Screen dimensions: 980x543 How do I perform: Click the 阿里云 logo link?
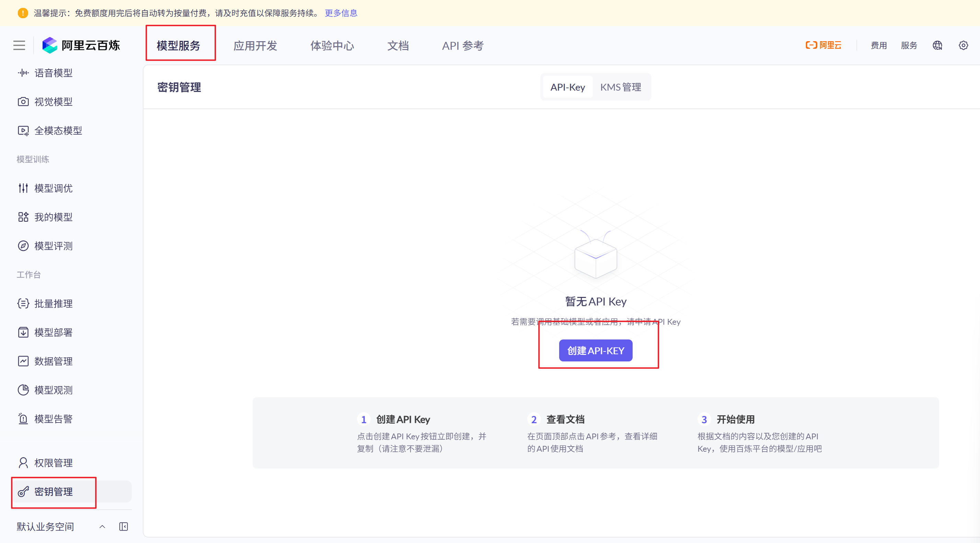pyautogui.click(x=823, y=45)
